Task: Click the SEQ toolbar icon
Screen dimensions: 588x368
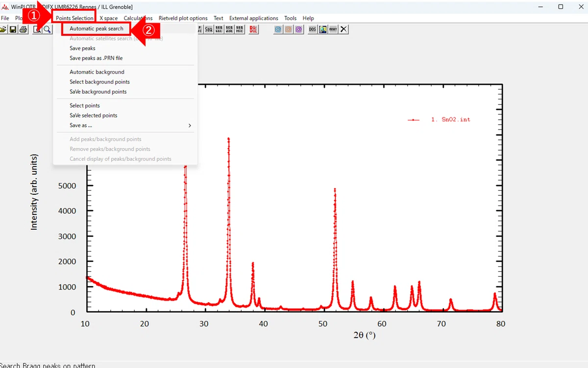Action: [209, 29]
